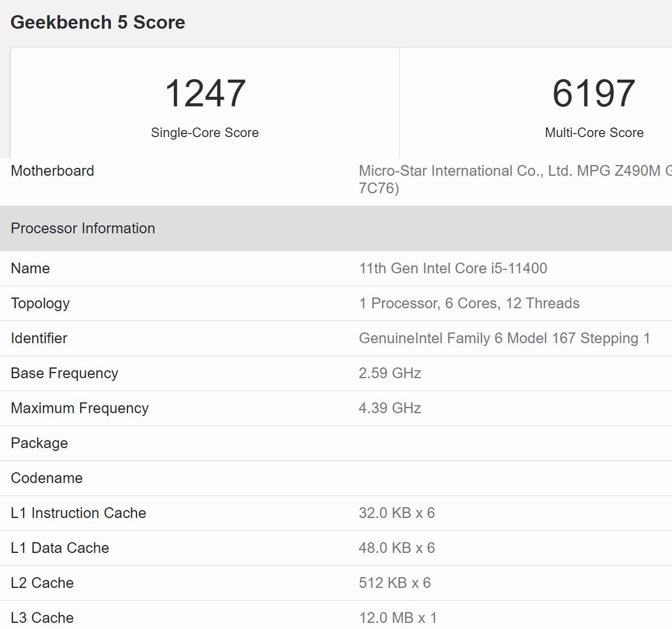Click the Multi-Core Score label
Screen dimensions: 672x629
click(594, 133)
